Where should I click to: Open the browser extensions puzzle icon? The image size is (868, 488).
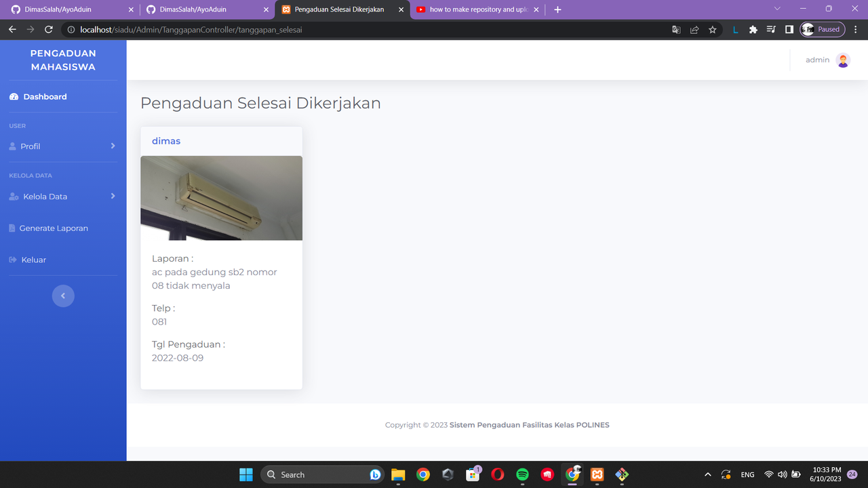tap(753, 29)
